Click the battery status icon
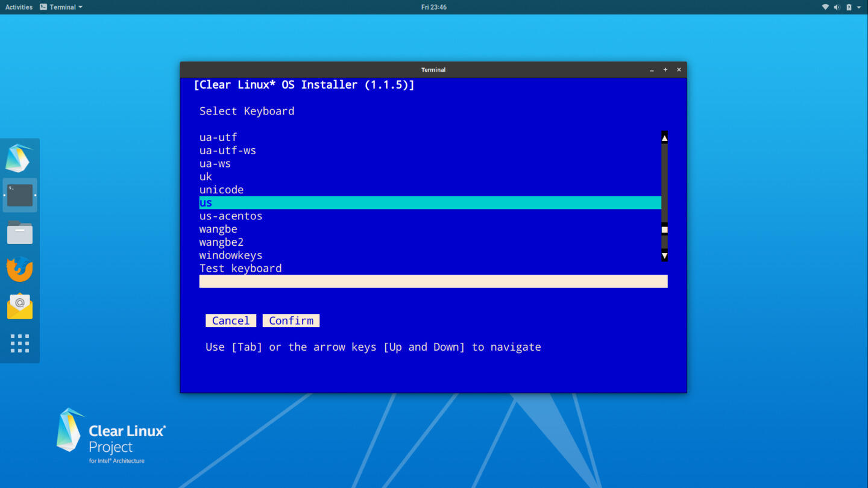868x488 pixels. pos(849,7)
